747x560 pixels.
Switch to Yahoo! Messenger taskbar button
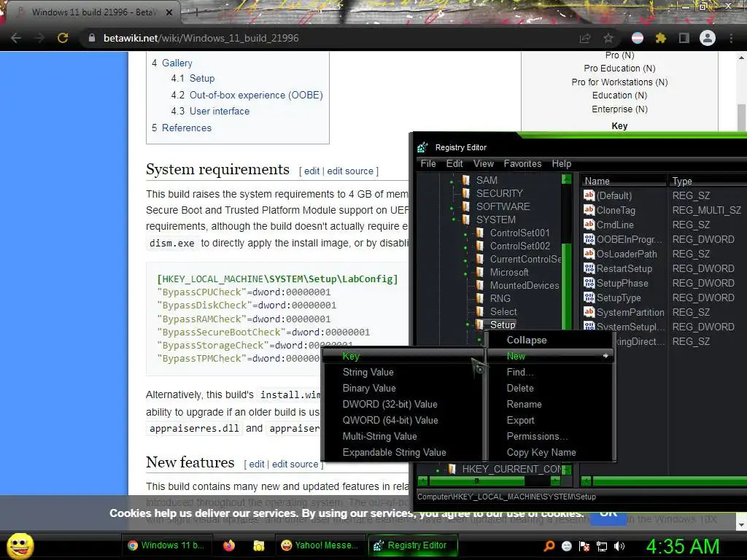tap(320, 545)
